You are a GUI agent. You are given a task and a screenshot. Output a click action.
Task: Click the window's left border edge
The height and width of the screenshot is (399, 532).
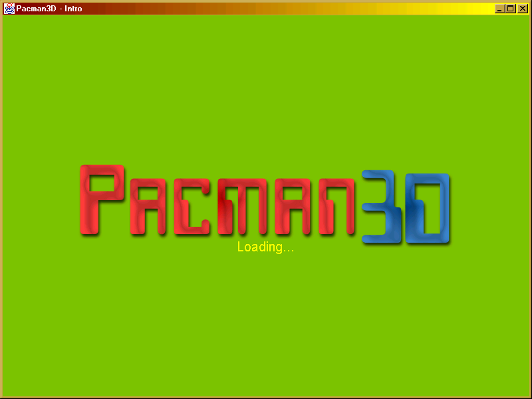tap(1, 199)
